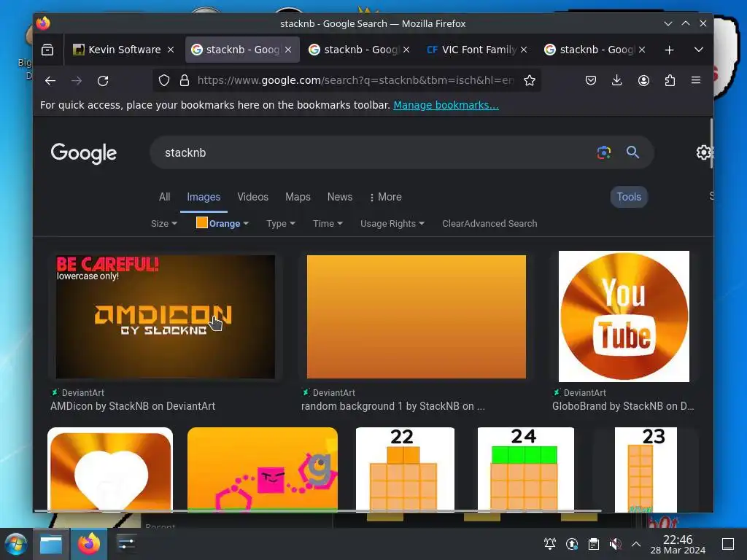Open the number 24 blocks thumbnail

526,470
